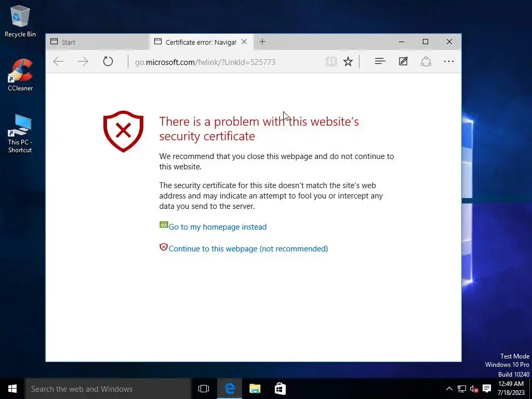The height and width of the screenshot is (399, 532).
Task: Open the muted volume tray icon
Action: click(474, 389)
